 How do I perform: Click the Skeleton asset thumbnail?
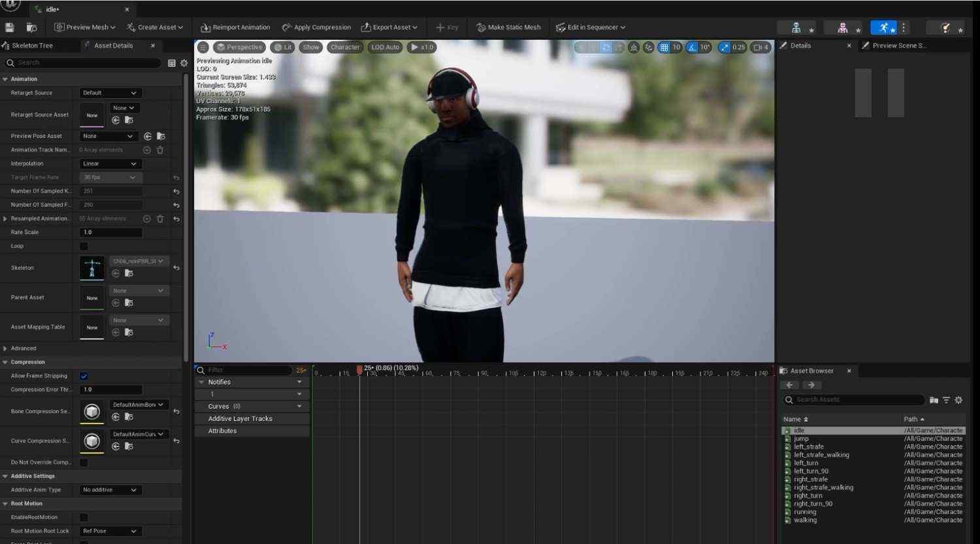92,268
